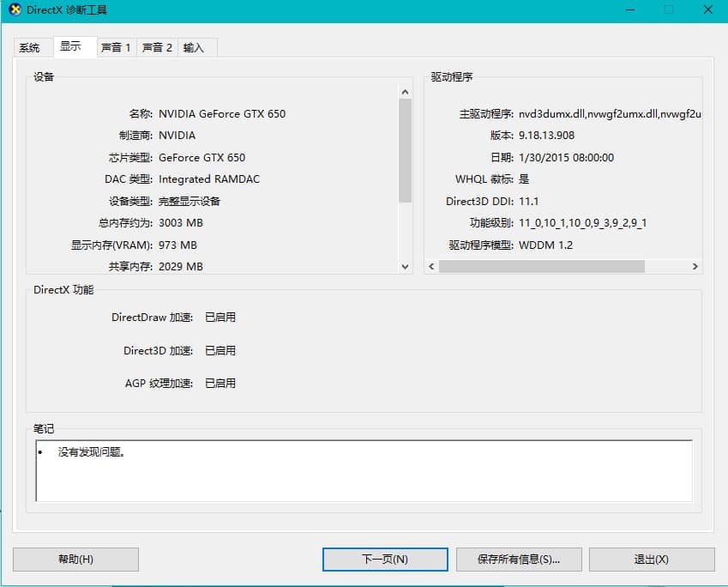Click the left arrow of 驱动程序 scrollbar
Viewport: 728px width, 587px height.
click(432, 267)
